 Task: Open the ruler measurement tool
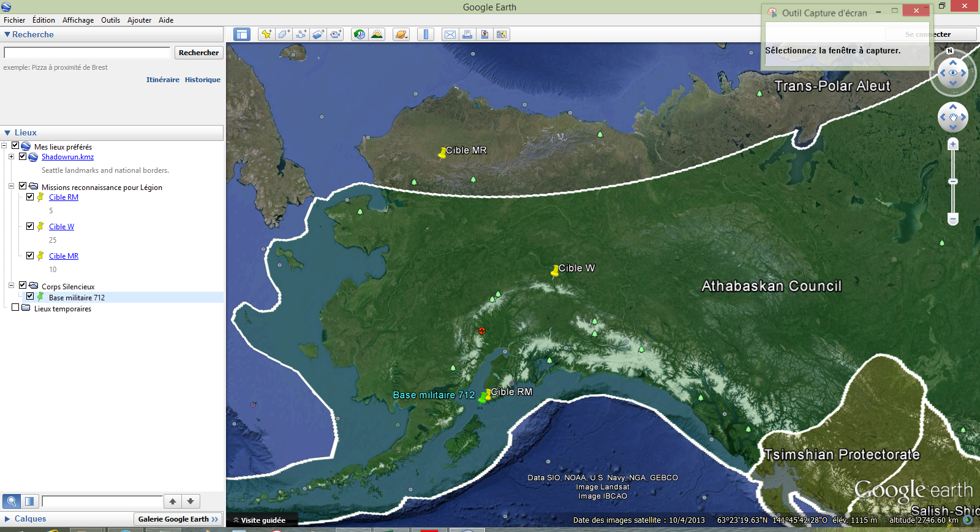pyautogui.click(x=426, y=34)
